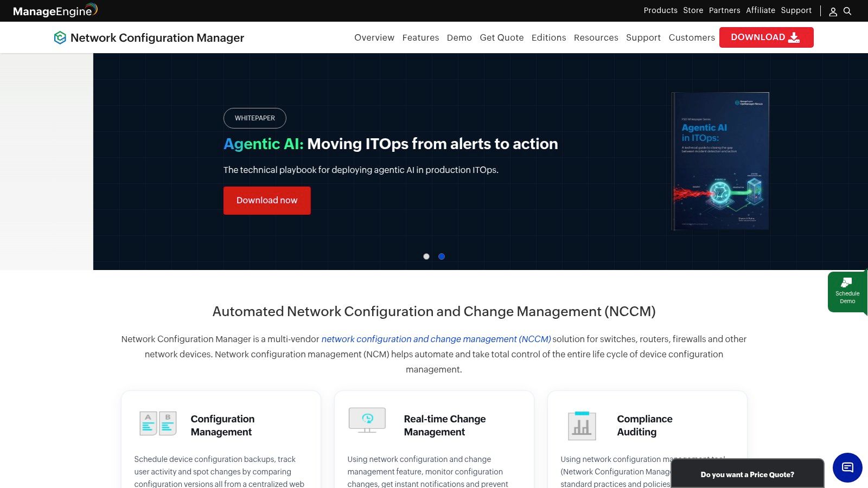Click the red DOWNLOAD button
Viewport: 868px width, 488px height.
pos(766,37)
